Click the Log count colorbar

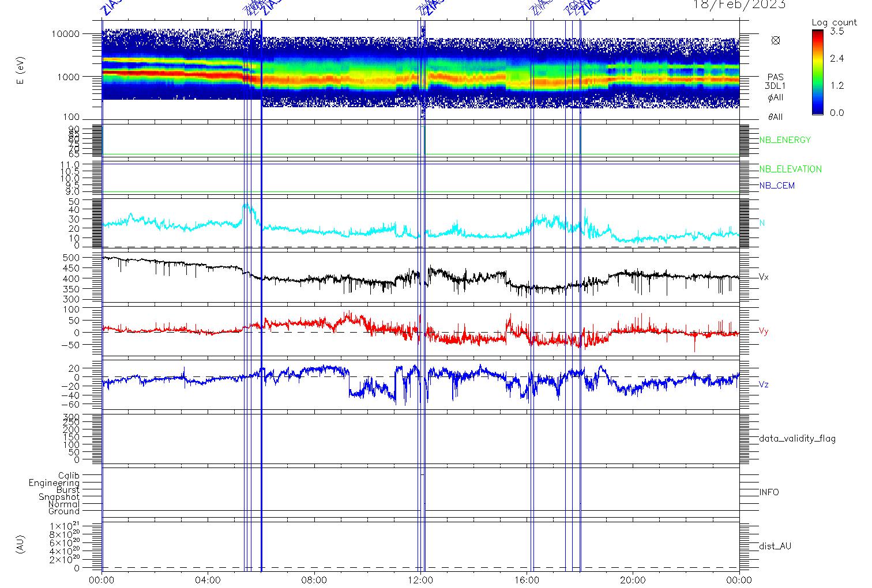[x=818, y=72]
